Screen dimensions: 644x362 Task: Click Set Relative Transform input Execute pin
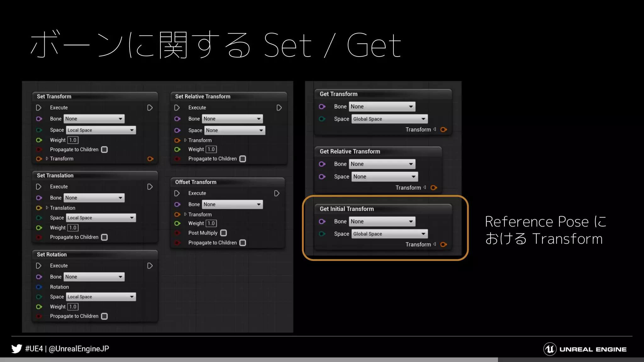[177, 108]
